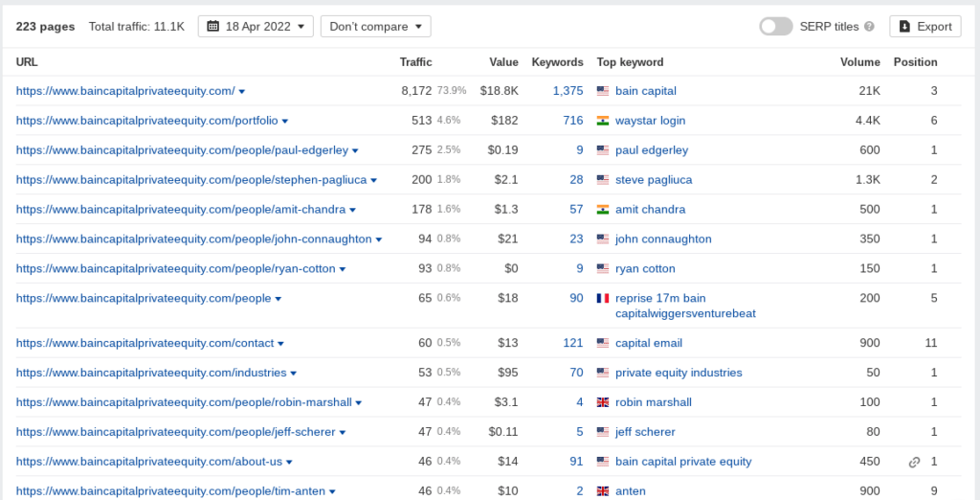Screen dimensions: 980x500
Task: Click the link icon beside about-us position
Action: tap(914, 463)
